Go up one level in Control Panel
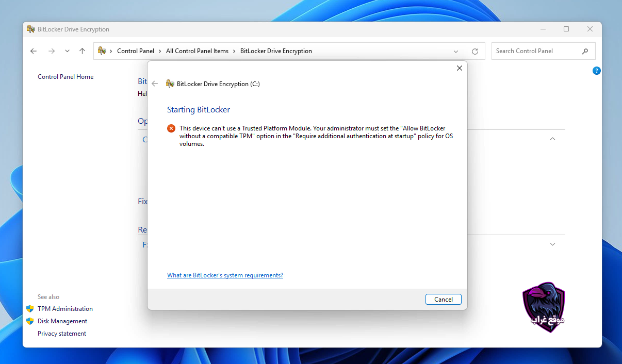The width and height of the screenshot is (622, 364). point(82,51)
